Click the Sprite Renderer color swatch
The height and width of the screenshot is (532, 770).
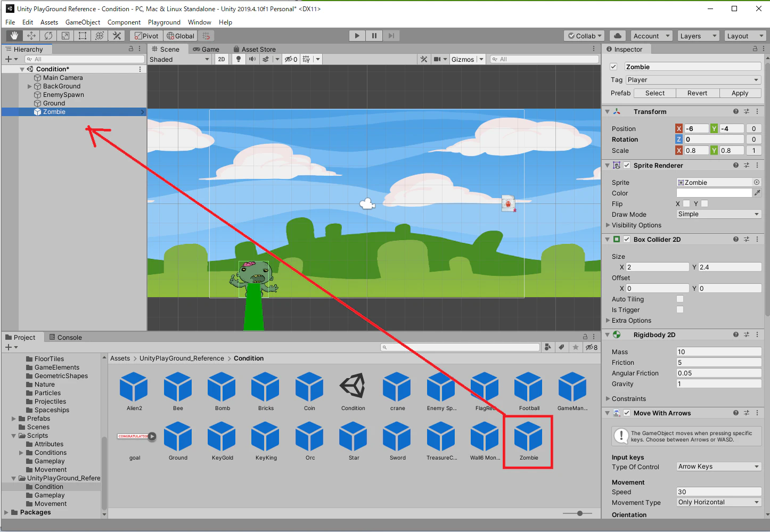pos(714,193)
